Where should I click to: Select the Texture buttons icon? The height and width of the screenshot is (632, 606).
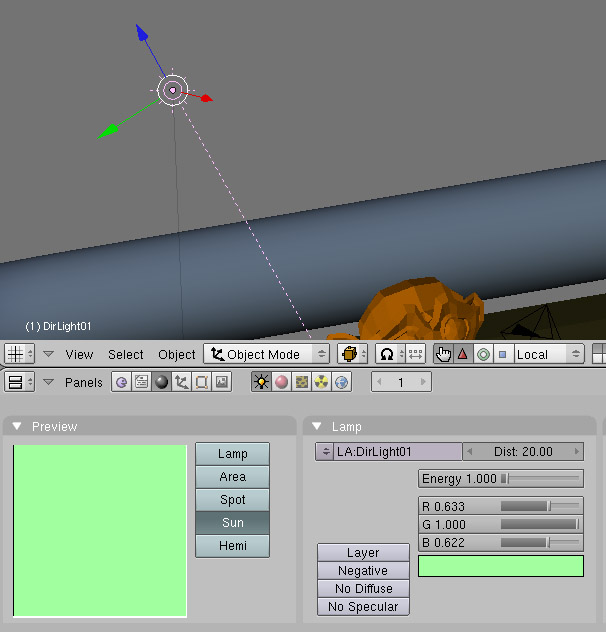301,382
